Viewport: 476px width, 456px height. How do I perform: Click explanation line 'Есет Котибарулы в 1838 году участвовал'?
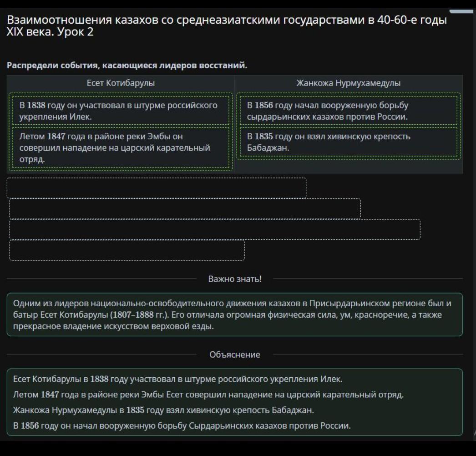tap(177, 379)
